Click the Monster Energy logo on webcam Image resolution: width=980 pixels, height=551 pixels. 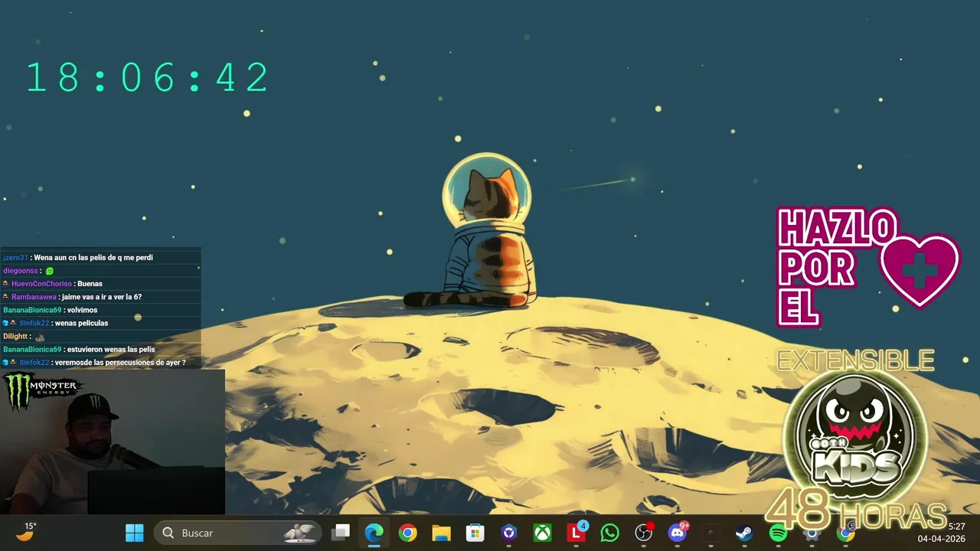[42, 390]
